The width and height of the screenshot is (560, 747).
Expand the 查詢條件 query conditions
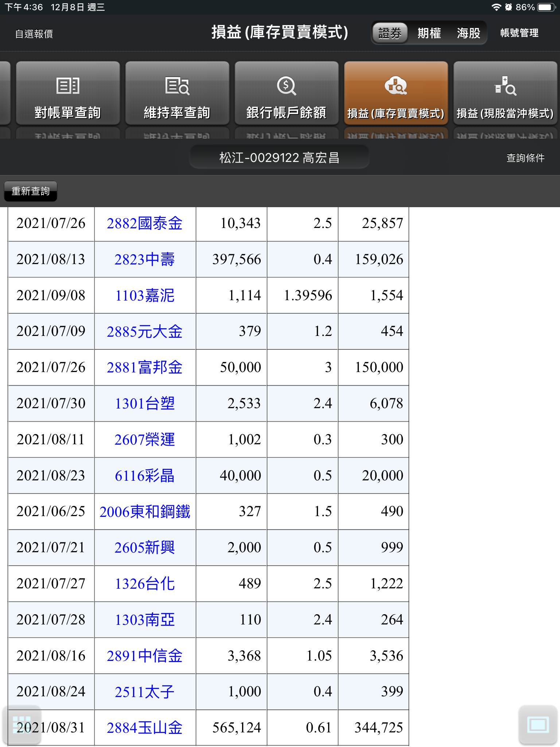[525, 158]
